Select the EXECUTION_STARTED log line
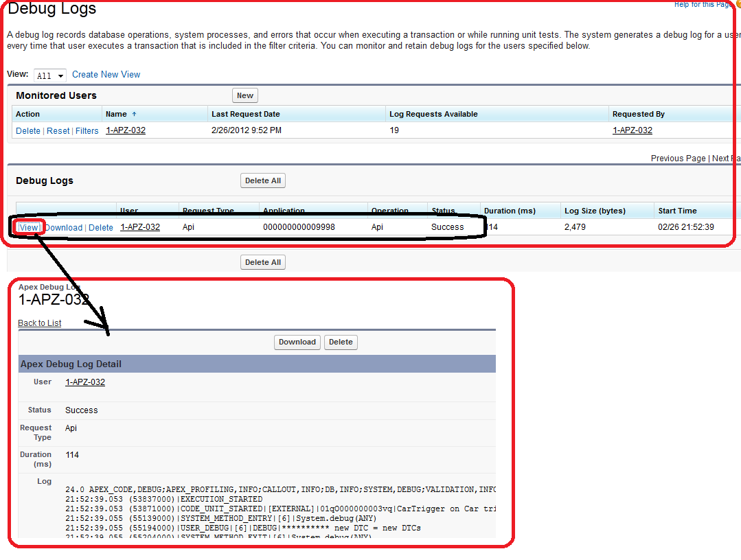The image size is (741, 560). coord(164,499)
